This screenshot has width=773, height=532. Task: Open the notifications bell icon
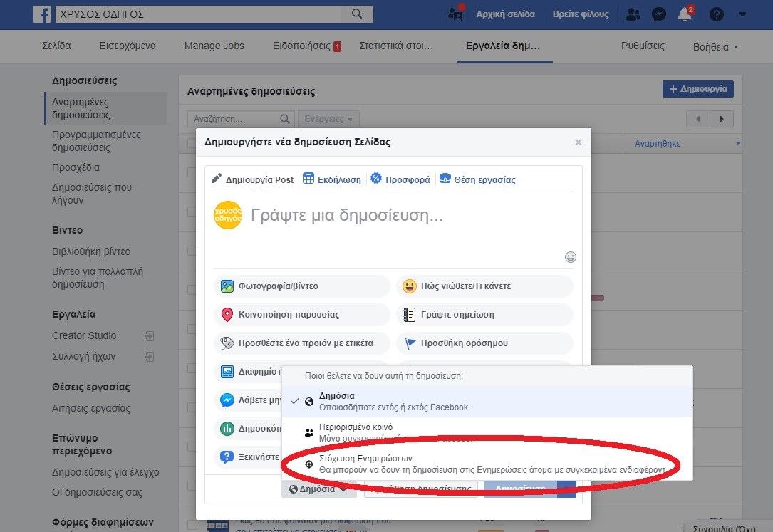685,14
